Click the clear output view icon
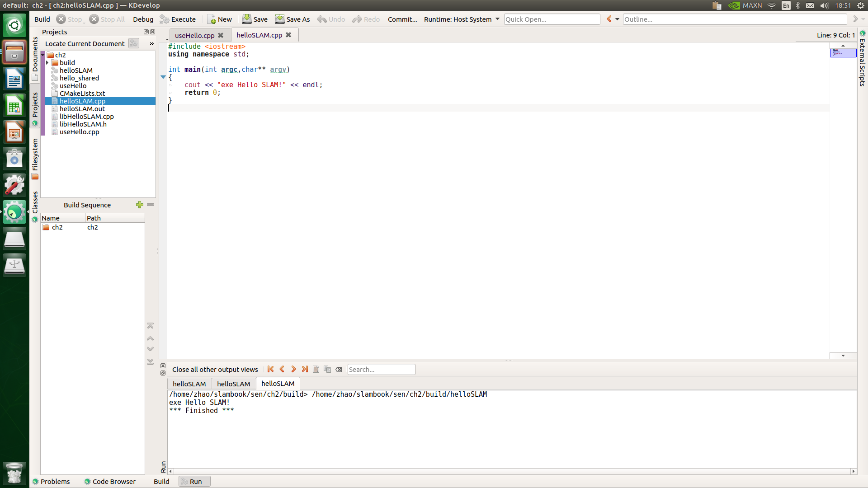The height and width of the screenshot is (488, 868). pos(339,369)
